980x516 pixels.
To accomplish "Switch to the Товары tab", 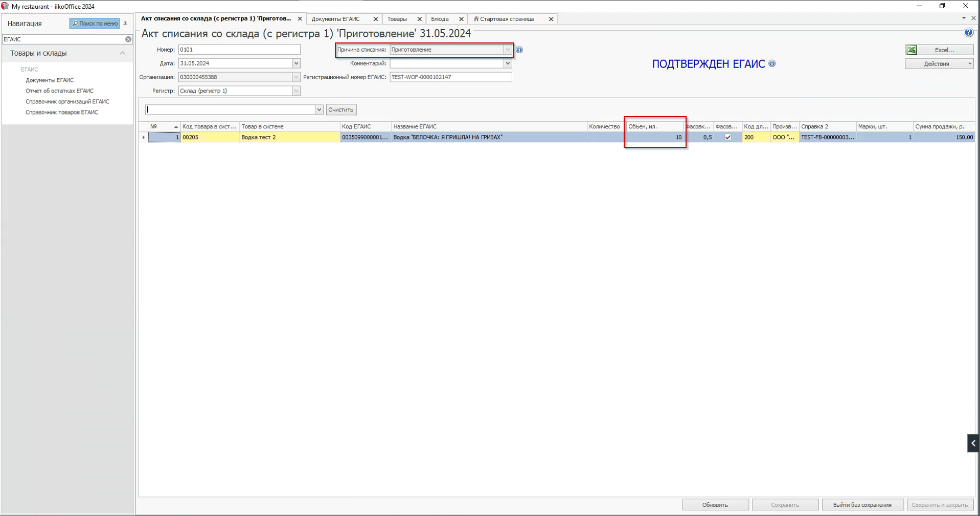I will [397, 19].
